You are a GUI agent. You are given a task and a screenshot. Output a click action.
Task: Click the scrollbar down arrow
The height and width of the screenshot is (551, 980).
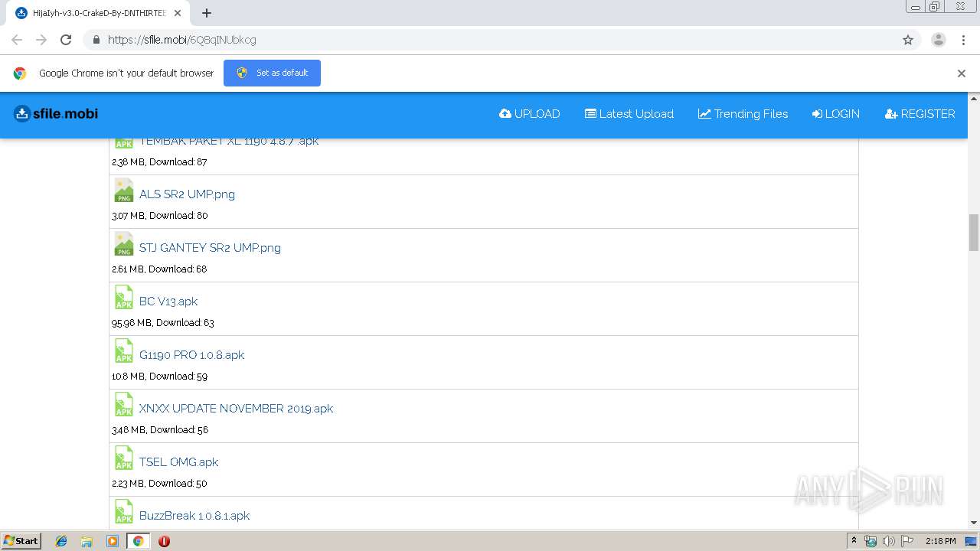(x=974, y=523)
